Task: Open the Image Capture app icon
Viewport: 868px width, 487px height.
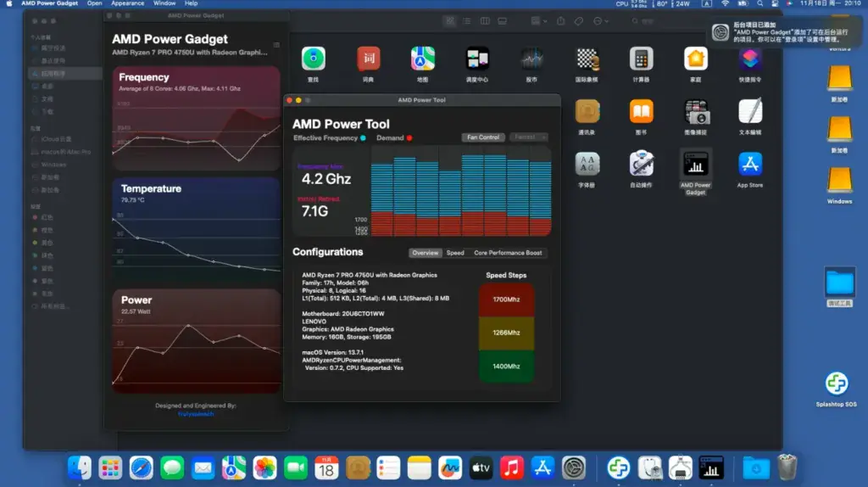Action: click(696, 111)
